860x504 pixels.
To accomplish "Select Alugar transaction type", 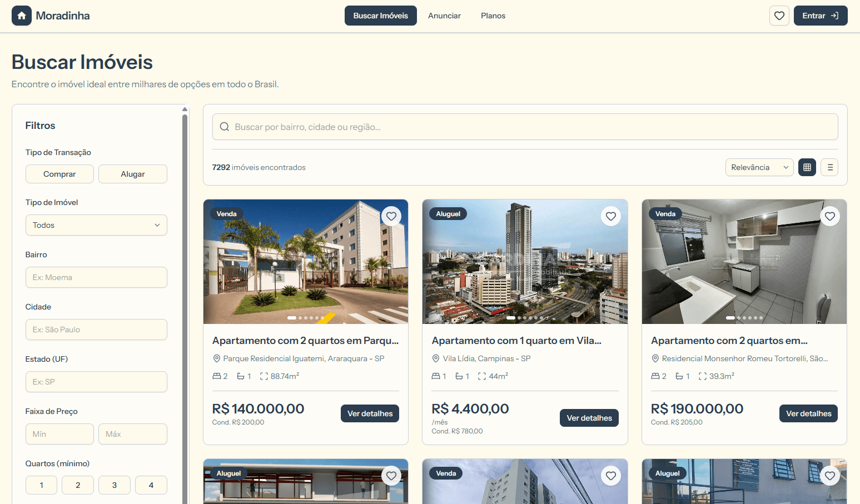I will (x=133, y=174).
